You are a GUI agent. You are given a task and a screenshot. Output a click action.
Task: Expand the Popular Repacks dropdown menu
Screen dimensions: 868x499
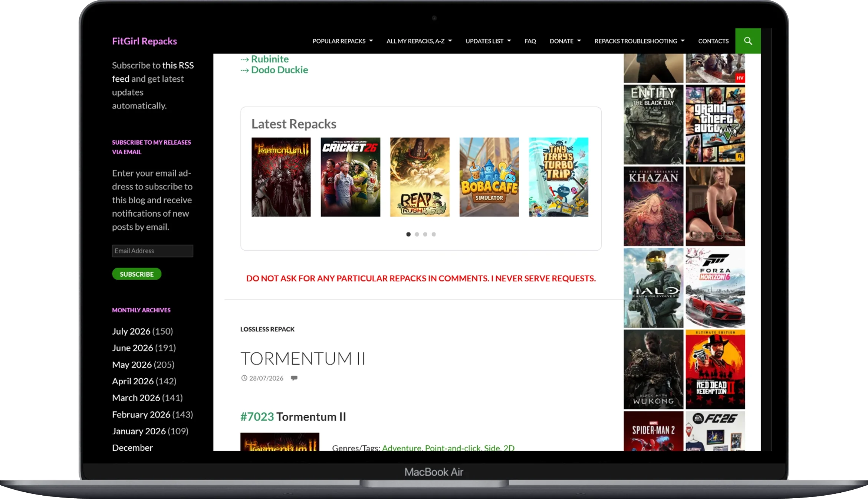(x=343, y=41)
